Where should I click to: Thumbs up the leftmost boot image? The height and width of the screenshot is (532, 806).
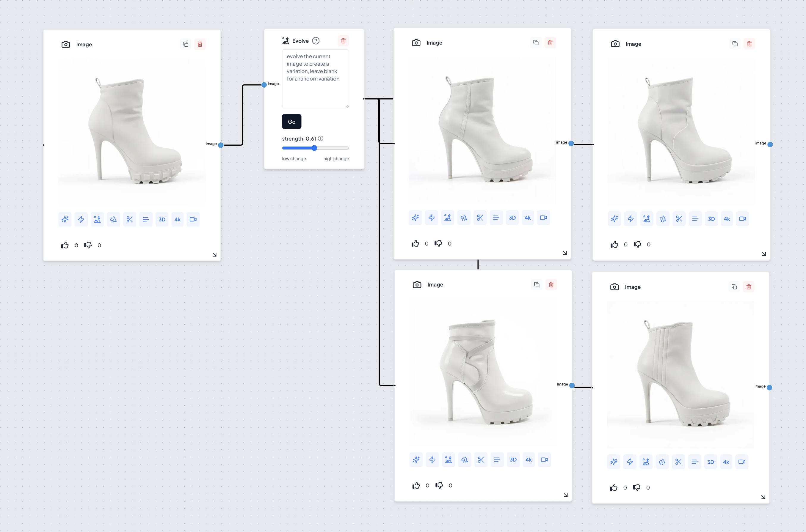pyautogui.click(x=65, y=245)
